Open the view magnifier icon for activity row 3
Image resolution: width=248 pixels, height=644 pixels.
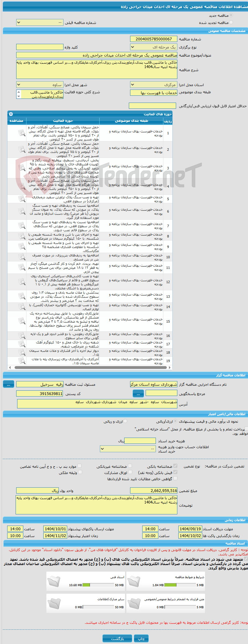22,168
